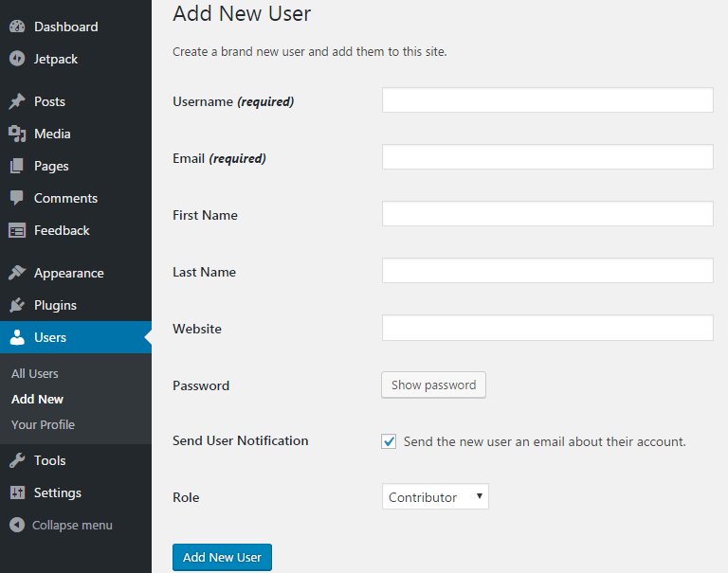This screenshot has width=728, height=573.
Task: Click the Feedback form icon
Action: click(17, 230)
